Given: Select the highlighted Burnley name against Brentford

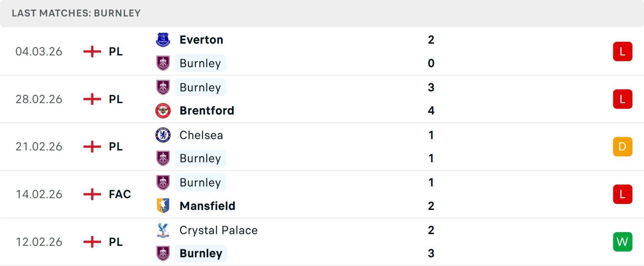Looking at the screenshot, I should click(200, 87).
